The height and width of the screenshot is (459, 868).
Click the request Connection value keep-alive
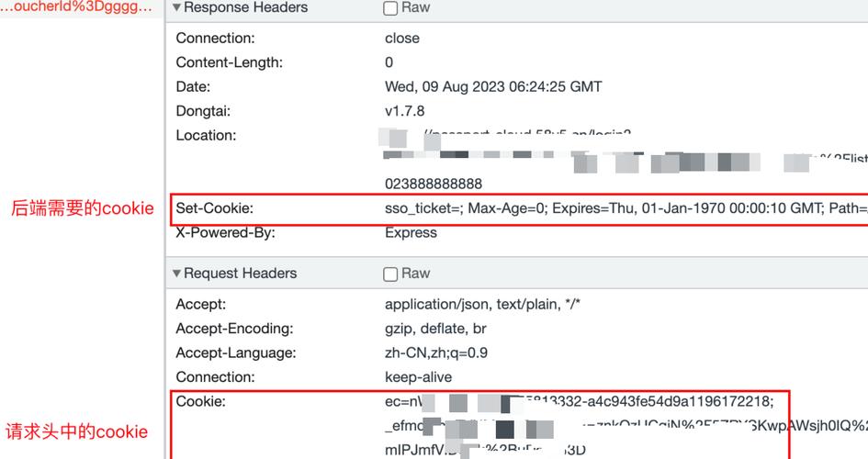click(418, 377)
